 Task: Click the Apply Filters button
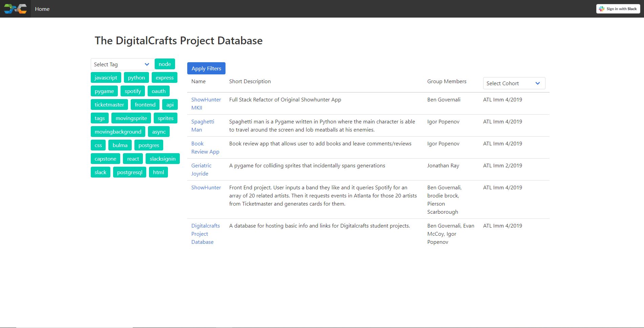[206, 68]
